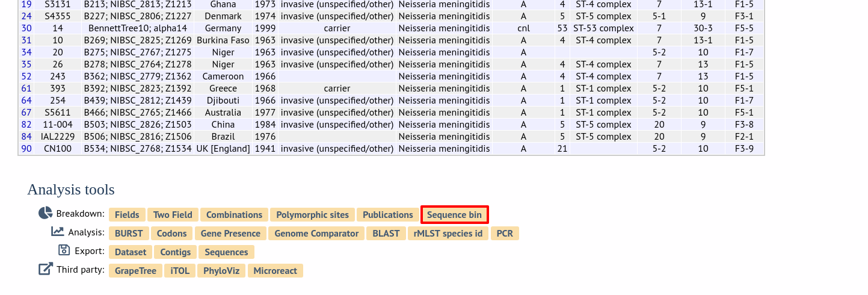Open isolate id 24 record
This screenshot has width=868, height=295.
pos(26,16)
